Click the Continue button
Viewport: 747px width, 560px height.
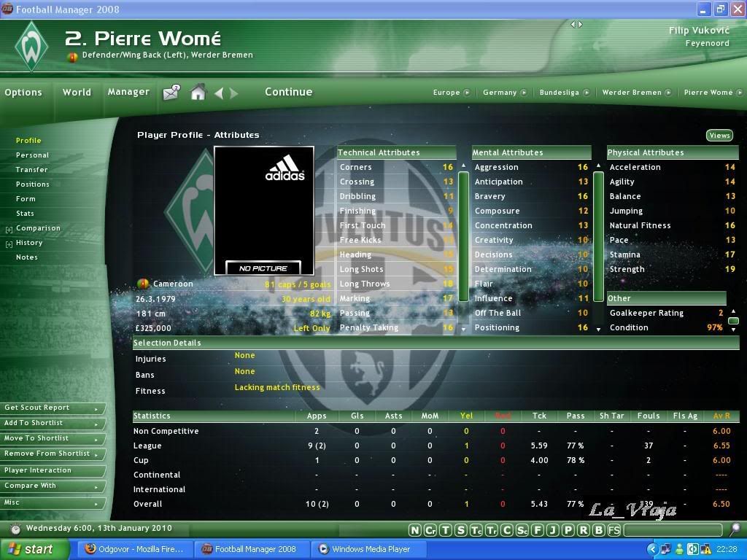point(289,92)
